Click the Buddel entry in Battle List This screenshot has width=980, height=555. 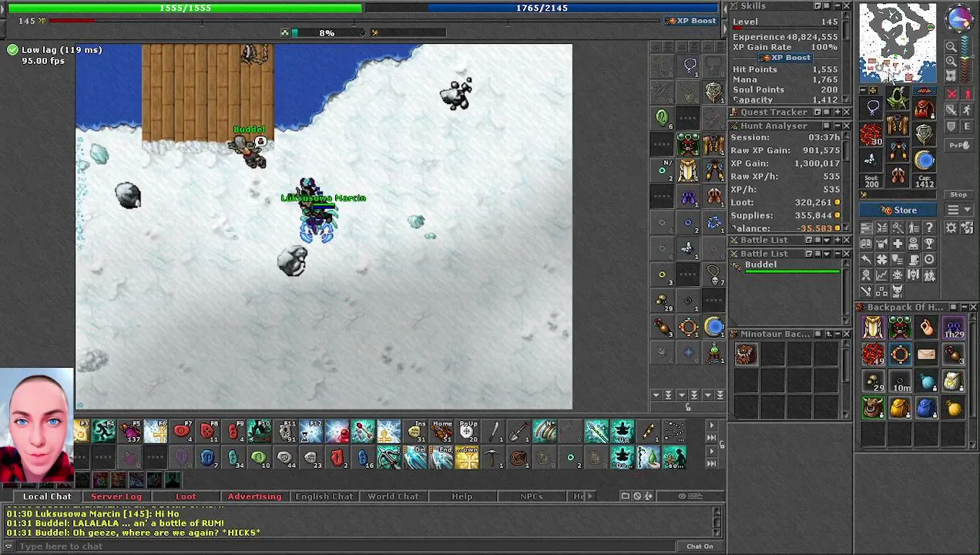point(787,267)
